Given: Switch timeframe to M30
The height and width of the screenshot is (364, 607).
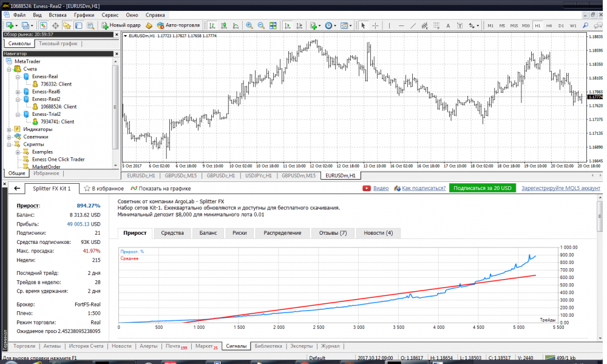Looking at the screenshot, I should point(526,25).
